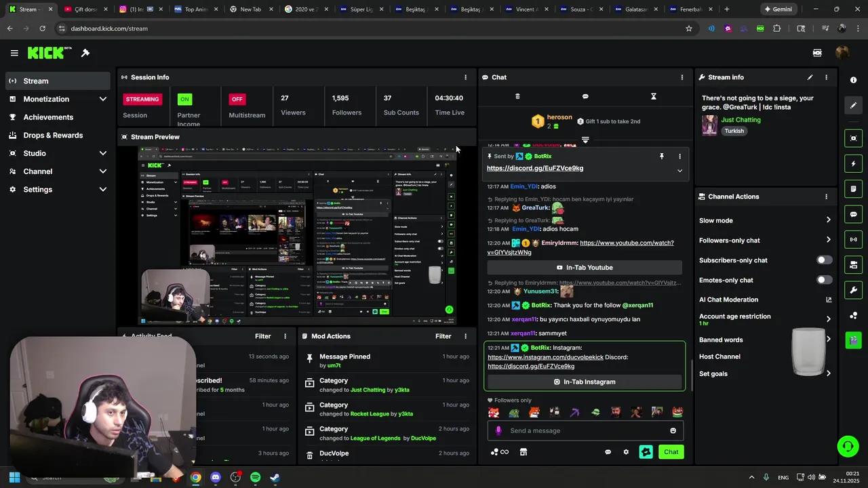Viewport: 868px width, 488px height.
Task: Toggle Subscribers-only chat switch
Action: tap(825, 260)
